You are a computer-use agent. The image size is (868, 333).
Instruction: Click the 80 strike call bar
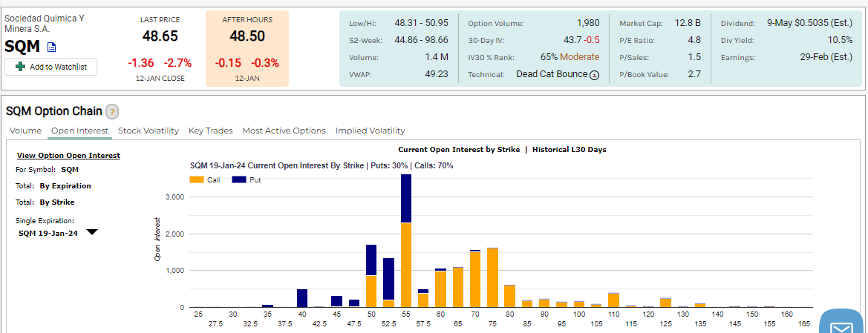(510, 296)
